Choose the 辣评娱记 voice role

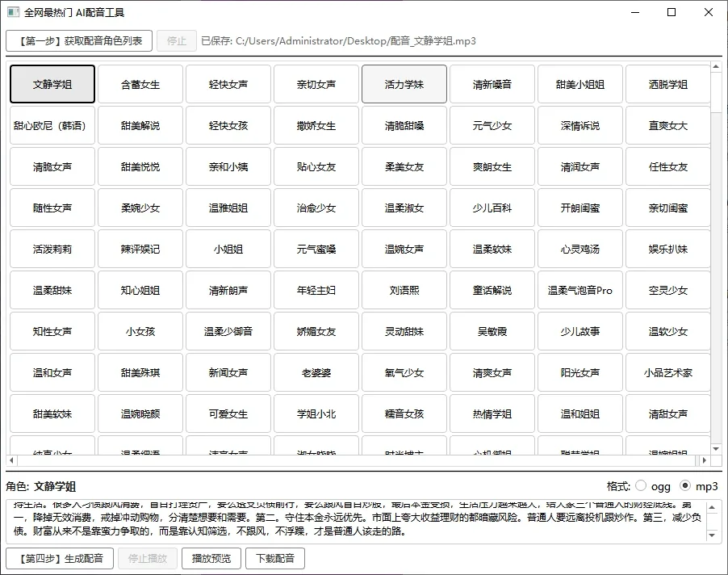click(x=140, y=249)
